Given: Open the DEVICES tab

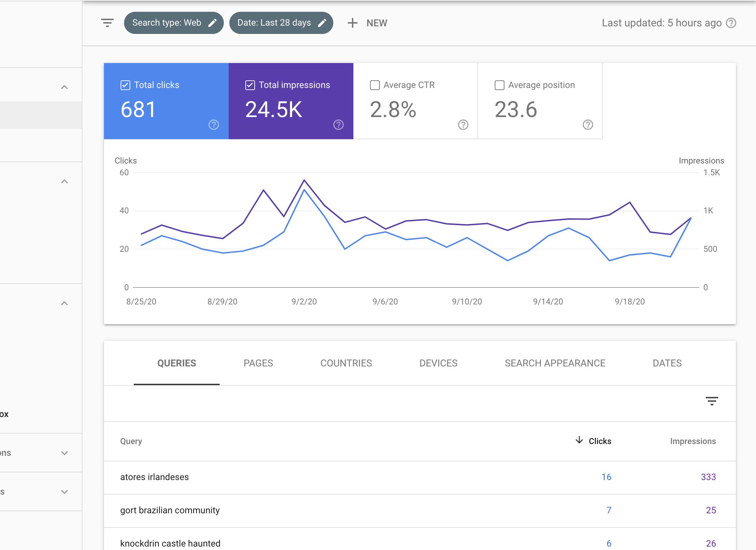Looking at the screenshot, I should [438, 363].
